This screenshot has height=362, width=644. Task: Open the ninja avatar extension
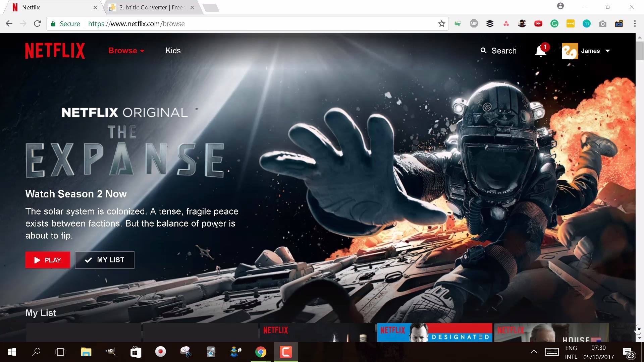[522, 24]
